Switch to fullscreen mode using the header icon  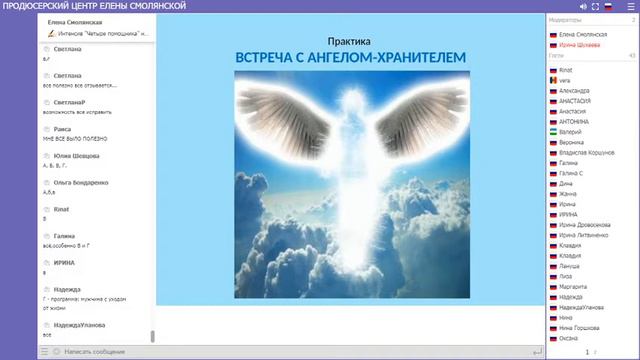pyautogui.click(x=596, y=7)
